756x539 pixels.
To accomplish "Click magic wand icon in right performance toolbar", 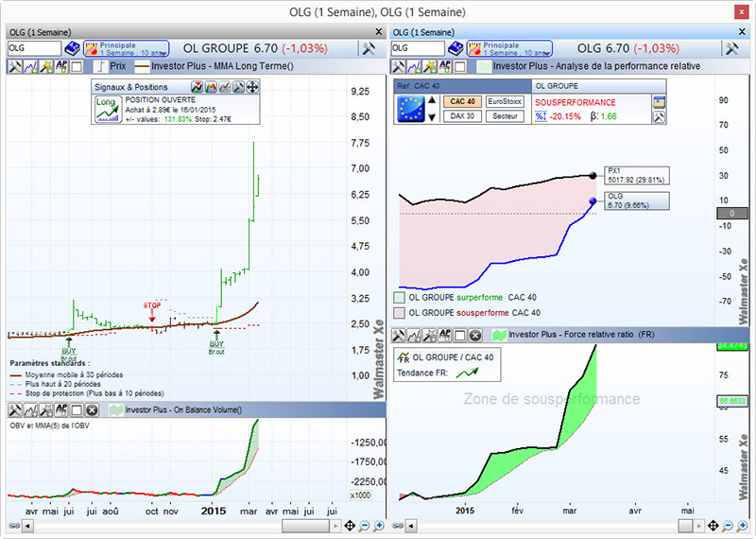I will (429, 66).
